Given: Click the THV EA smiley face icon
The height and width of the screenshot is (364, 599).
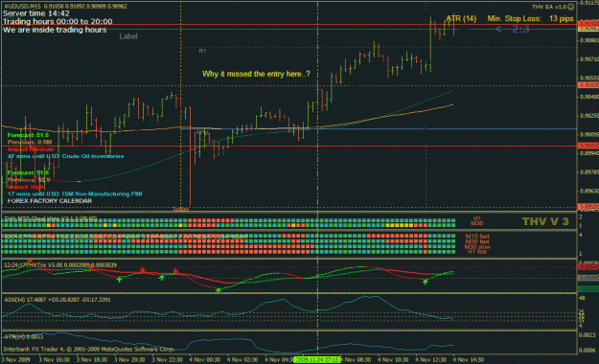Looking at the screenshot, I should point(570,7).
